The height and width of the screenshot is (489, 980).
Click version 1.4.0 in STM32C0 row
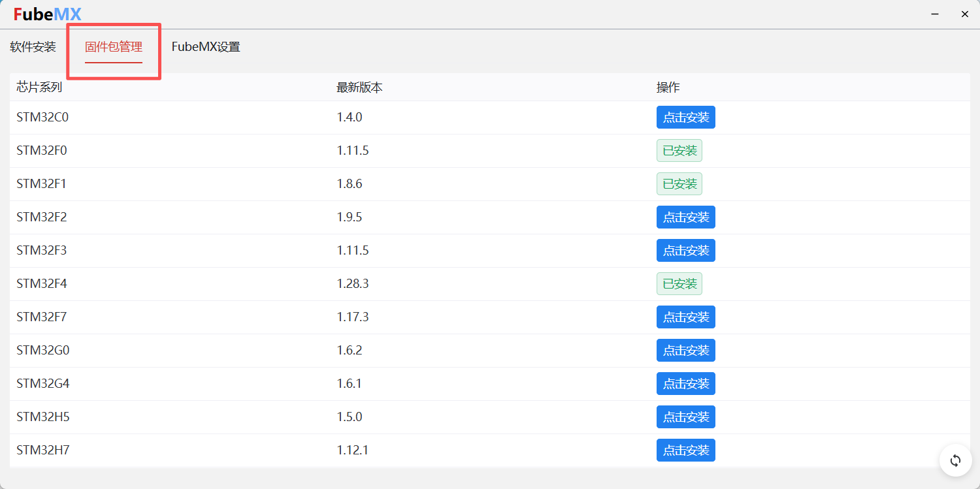(350, 118)
